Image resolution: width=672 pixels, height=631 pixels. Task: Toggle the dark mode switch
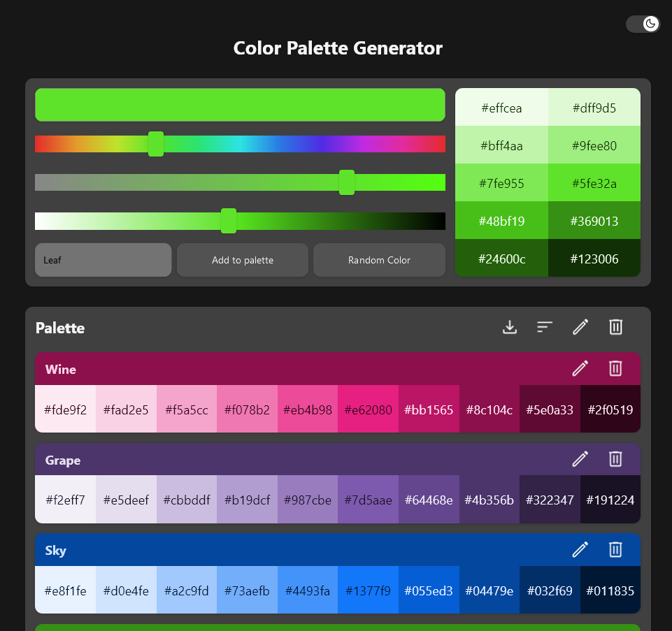tap(643, 24)
